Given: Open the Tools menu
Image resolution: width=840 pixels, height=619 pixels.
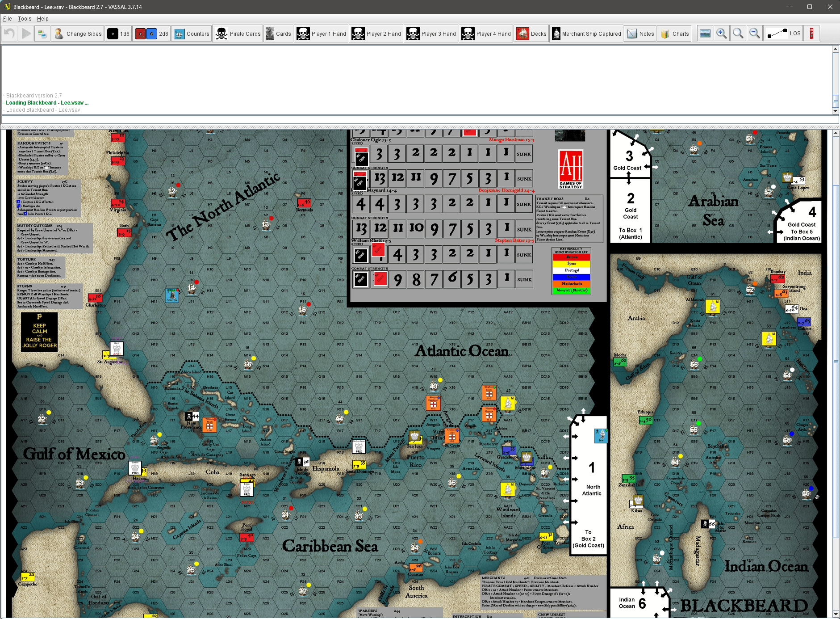Looking at the screenshot, I should pos(25,19).
